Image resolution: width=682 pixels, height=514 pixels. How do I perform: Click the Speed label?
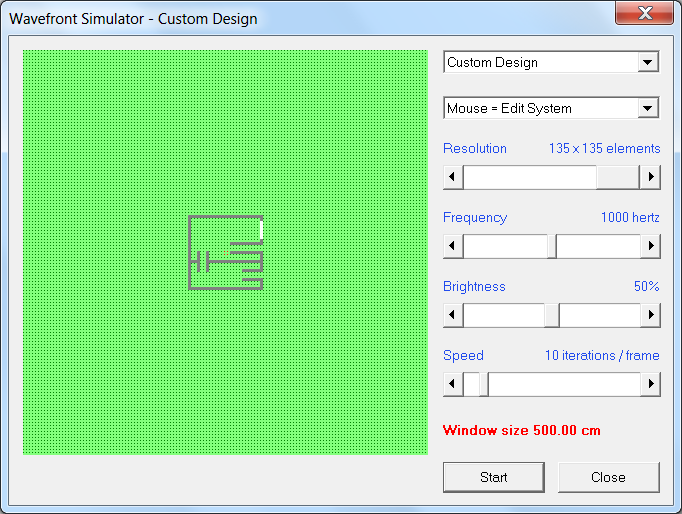click(463, 355)
